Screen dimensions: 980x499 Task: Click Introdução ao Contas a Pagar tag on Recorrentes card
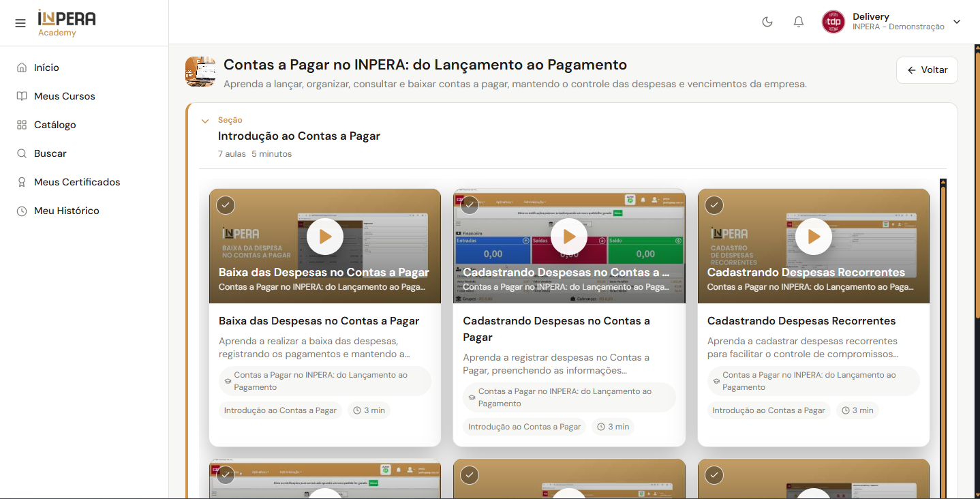pos(769,410)
